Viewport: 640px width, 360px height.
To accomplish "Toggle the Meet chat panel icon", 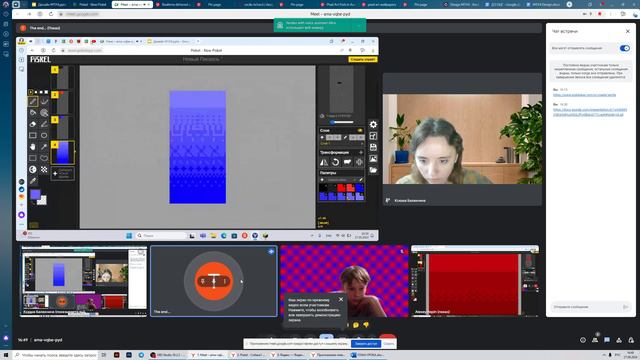I will pyautogui.click(x=607, y=340).
